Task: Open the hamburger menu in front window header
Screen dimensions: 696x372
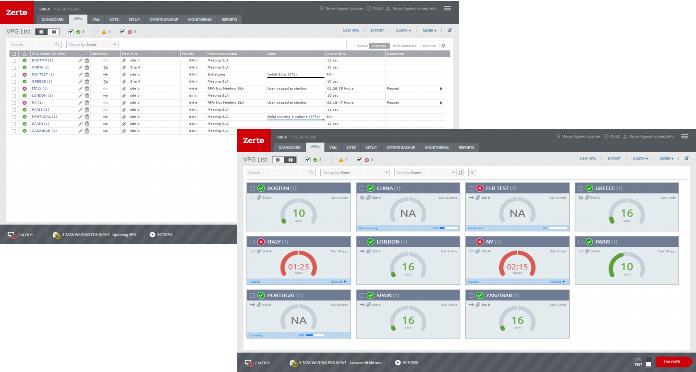Action: click(684, 136)
